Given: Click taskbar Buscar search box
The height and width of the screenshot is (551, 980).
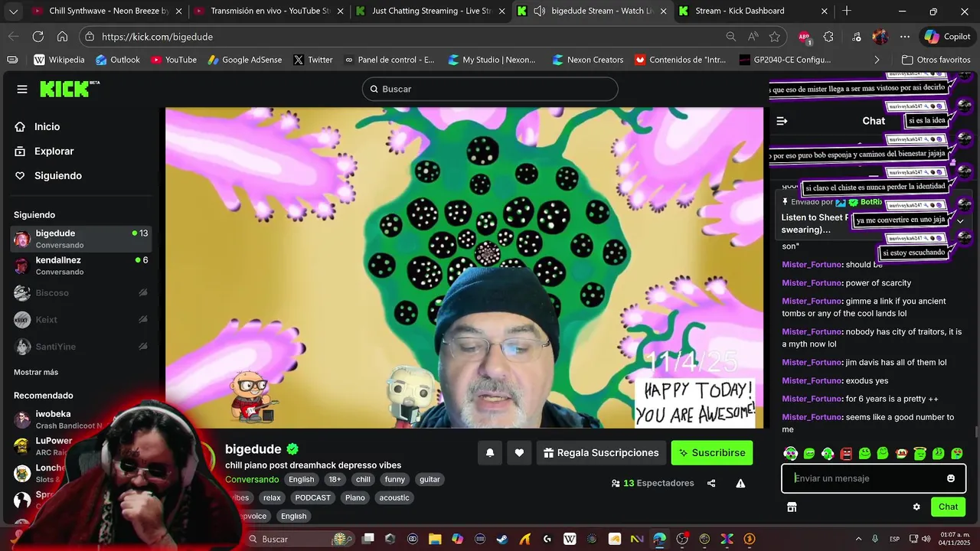Looking at the screenshot, I should 299,539.
